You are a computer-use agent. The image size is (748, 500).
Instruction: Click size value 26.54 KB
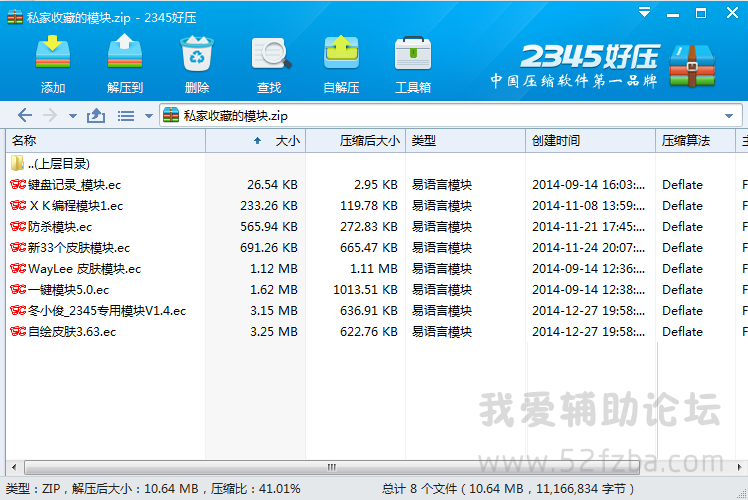pos(272,185)
